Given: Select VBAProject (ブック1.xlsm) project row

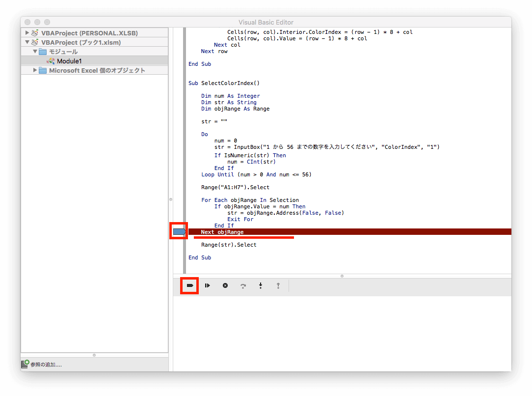Looking at the screenshot, I should click(94, 42).
